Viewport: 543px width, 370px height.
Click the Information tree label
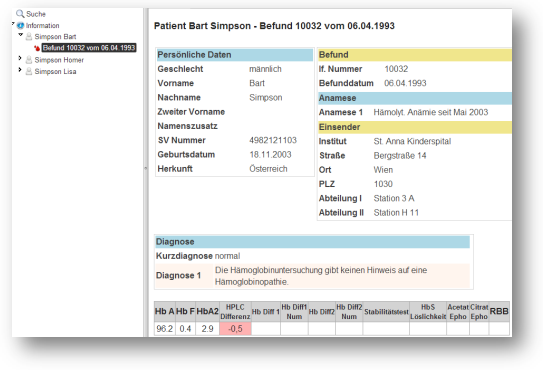point(43,25)
